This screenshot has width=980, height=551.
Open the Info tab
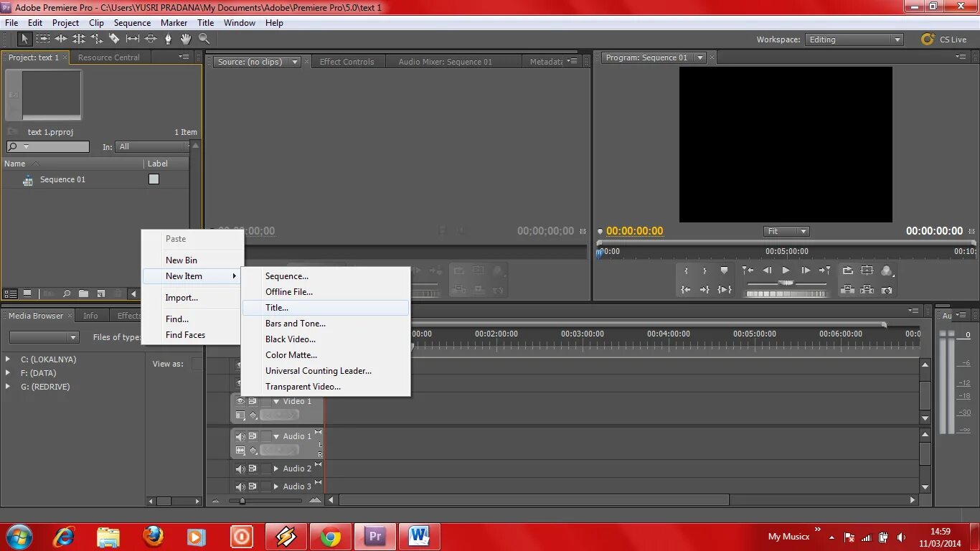pos(90,316)
